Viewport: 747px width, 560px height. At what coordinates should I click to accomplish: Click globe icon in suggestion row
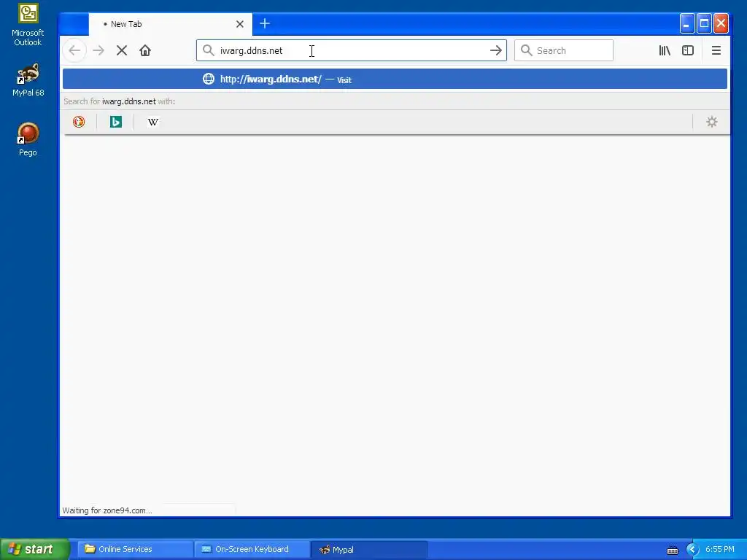209,79
